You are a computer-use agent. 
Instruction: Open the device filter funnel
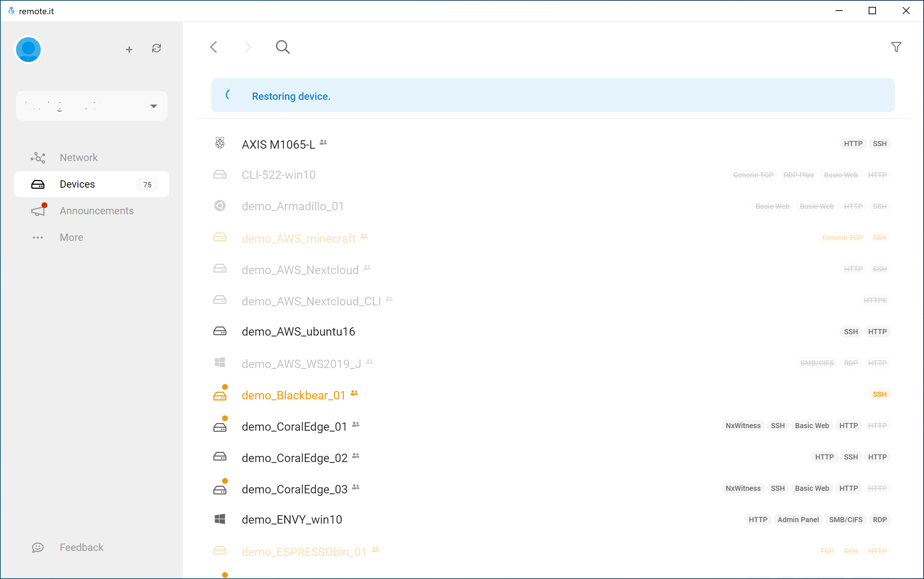896,47
